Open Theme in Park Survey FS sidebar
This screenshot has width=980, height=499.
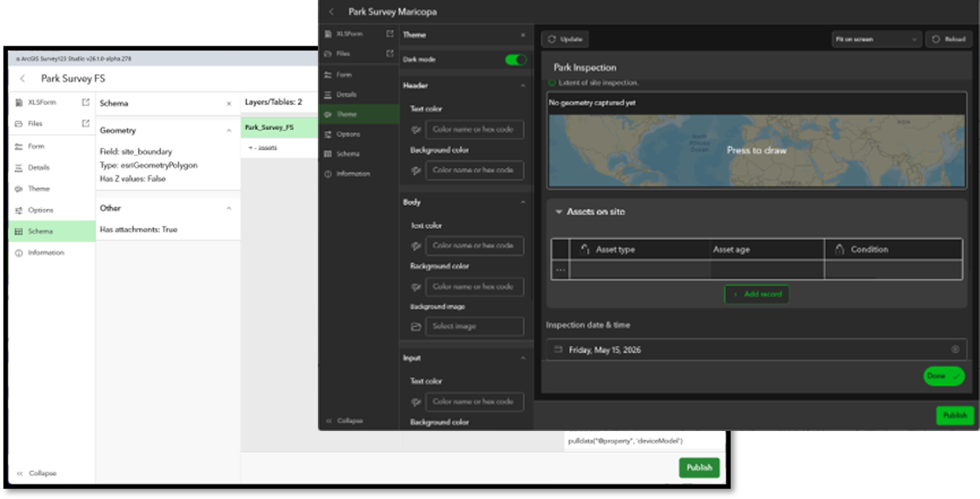[52, 189]
